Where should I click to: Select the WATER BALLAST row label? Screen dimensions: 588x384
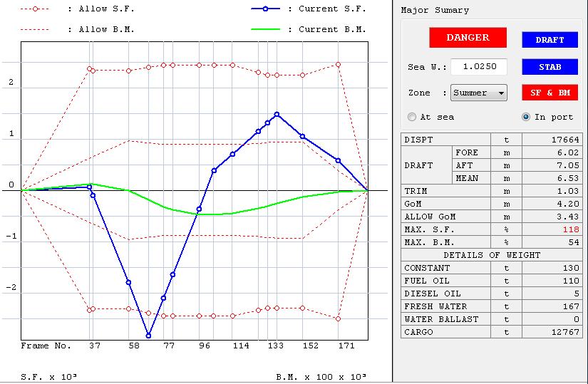pyautogui.click(x=441, y=319)
